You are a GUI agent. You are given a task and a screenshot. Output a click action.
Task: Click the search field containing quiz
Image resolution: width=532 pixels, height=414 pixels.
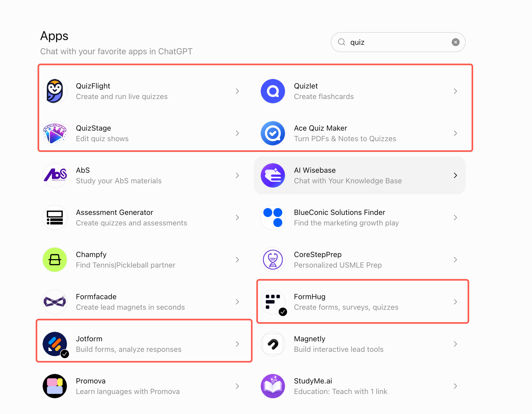click(398, 42)
